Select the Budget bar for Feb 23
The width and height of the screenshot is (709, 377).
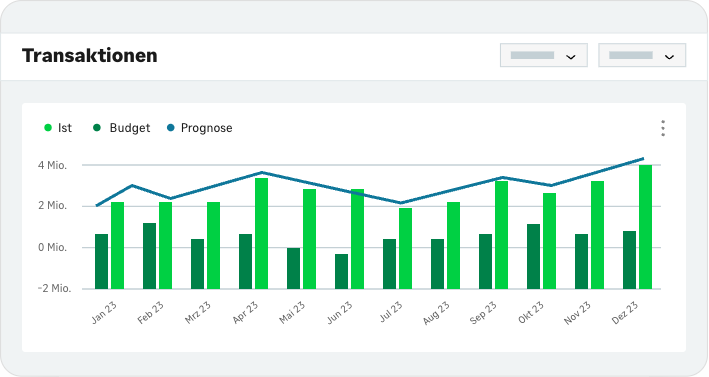point(149,256)
